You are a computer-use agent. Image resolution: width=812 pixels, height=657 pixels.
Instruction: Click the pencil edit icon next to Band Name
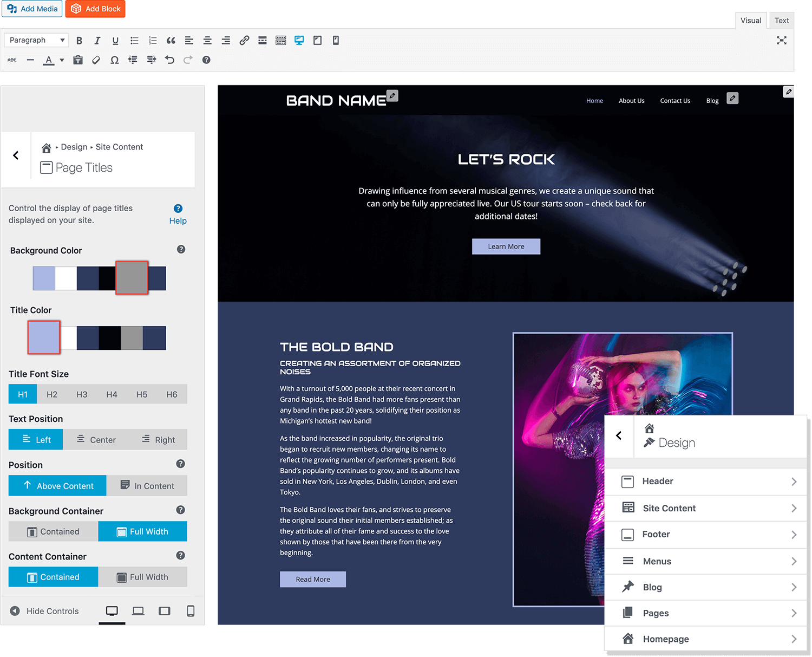click(392, 96)
